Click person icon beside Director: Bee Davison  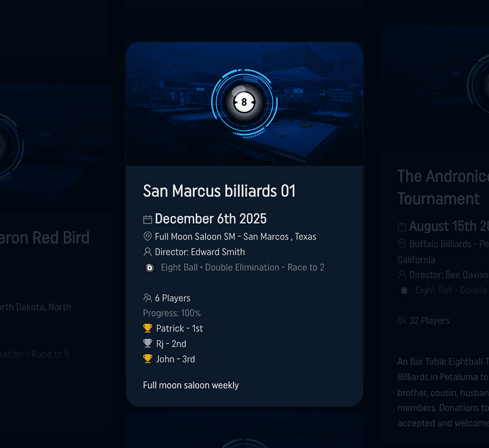click(402, 274)
